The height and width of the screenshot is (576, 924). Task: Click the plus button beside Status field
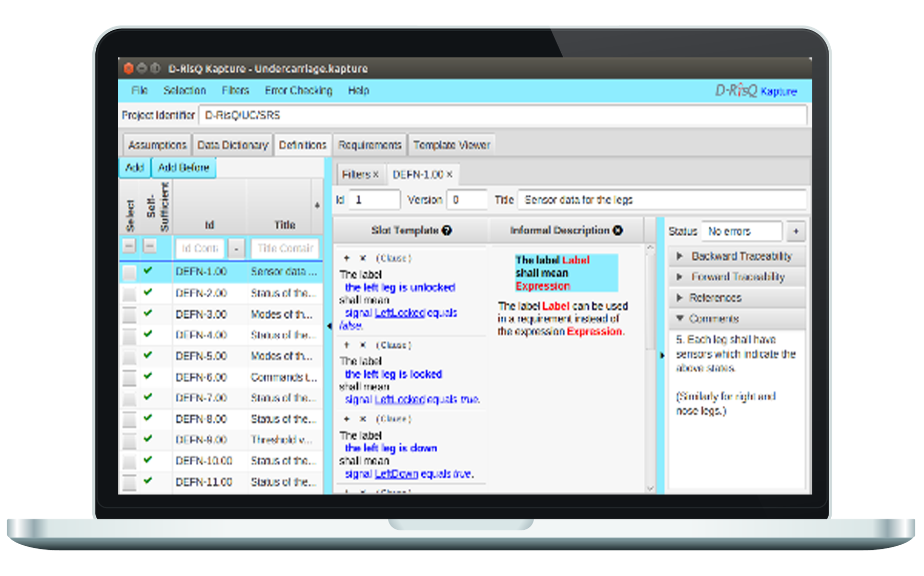click(x=796, y=232)
